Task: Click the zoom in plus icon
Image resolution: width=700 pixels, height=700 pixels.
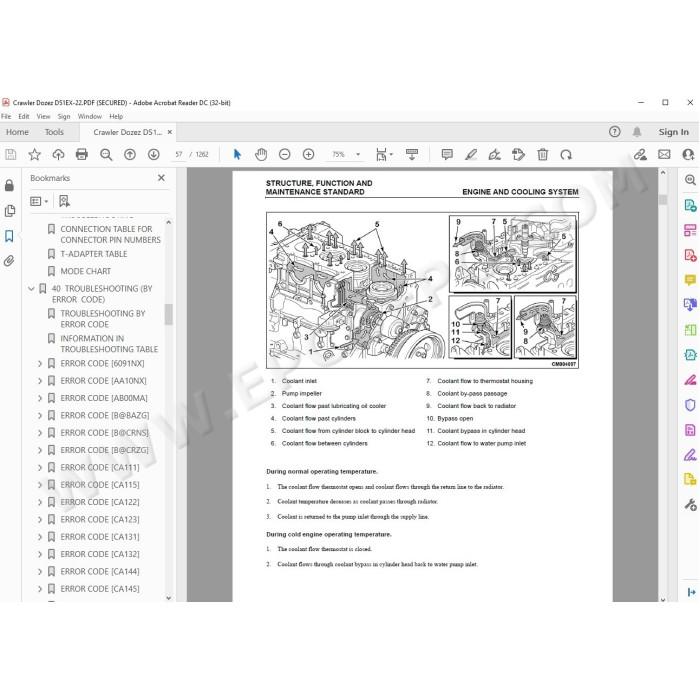Action: click(308, 154)
